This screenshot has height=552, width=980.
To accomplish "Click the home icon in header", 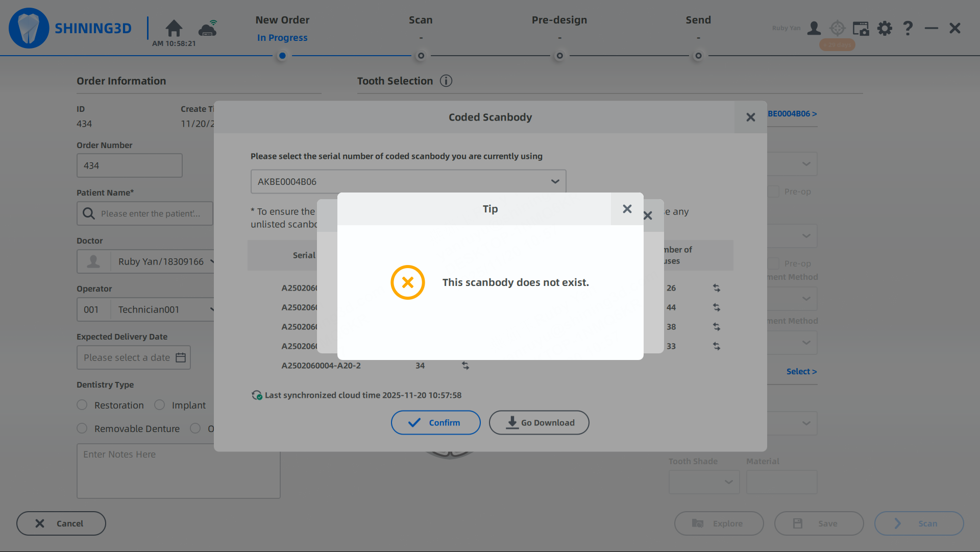I will click(174, 28).
